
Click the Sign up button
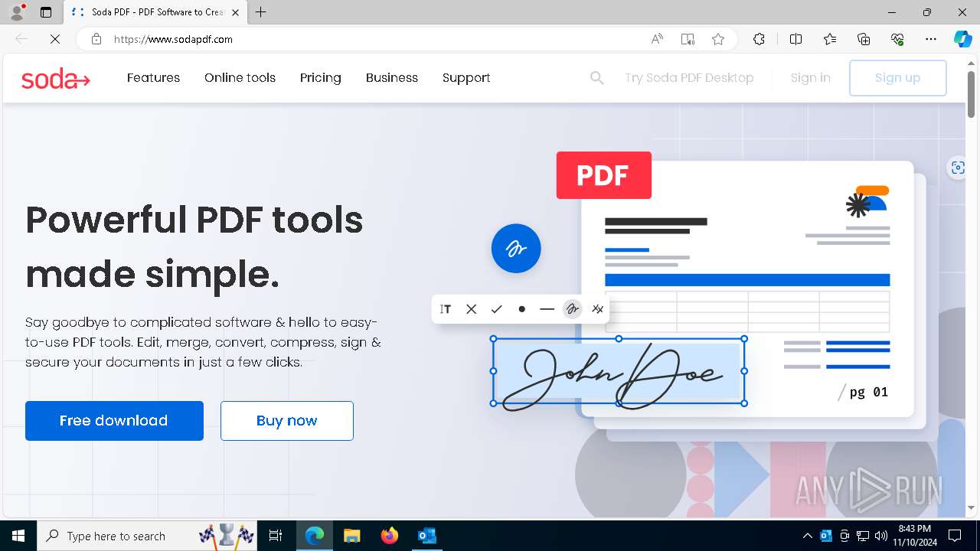click(x=897, y=78)
